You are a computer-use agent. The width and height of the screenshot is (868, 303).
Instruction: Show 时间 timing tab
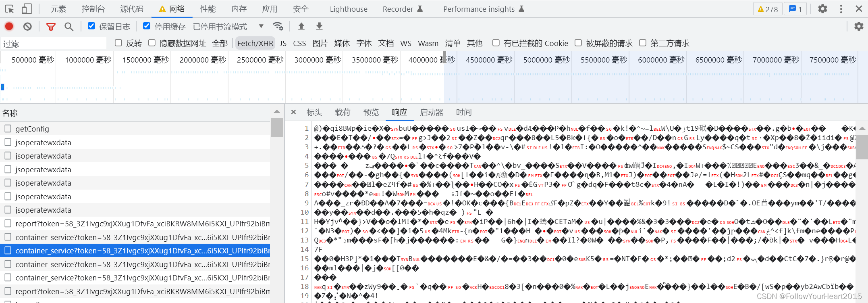click(x=464, y=112)
